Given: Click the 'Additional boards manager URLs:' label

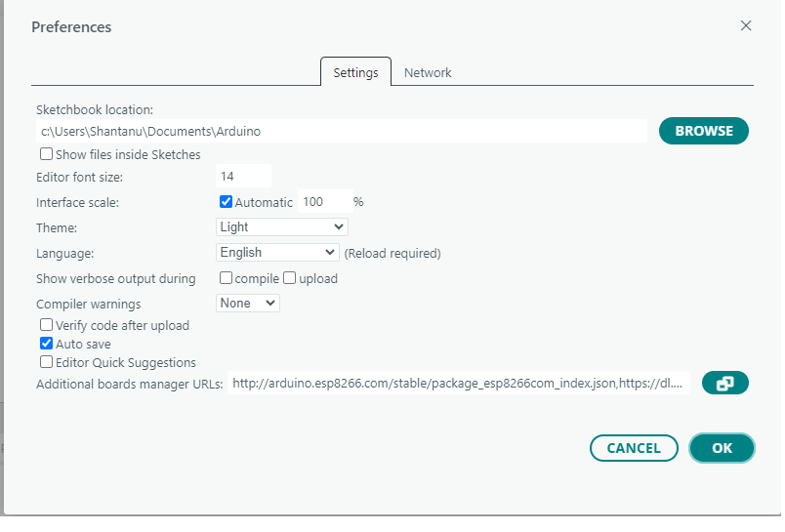Looking at the screenshot, I should click(130, 385).
